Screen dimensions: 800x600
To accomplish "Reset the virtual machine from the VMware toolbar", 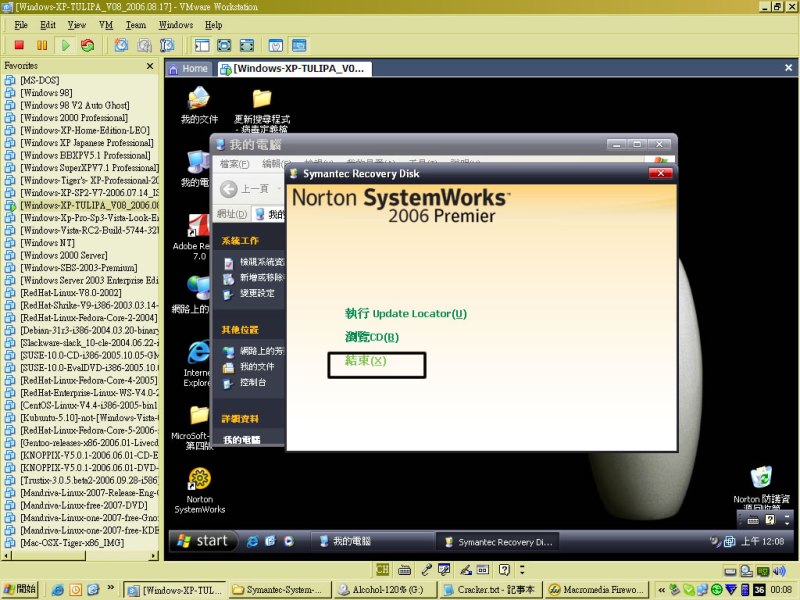I will [x=88, y=45].
